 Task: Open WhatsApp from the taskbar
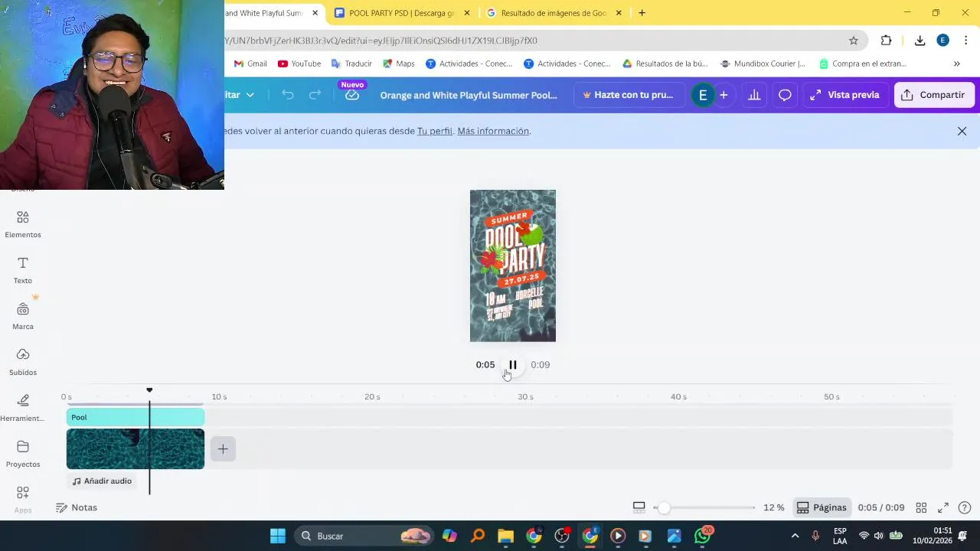coord(702,536)
